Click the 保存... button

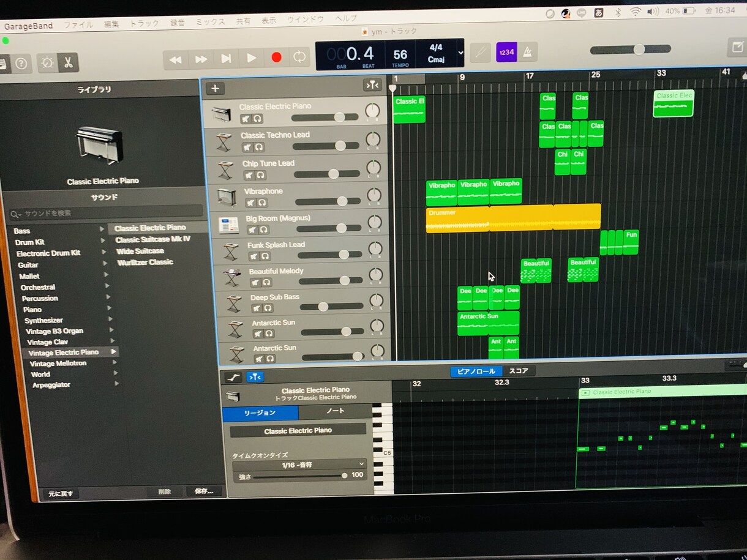[204, 491]
